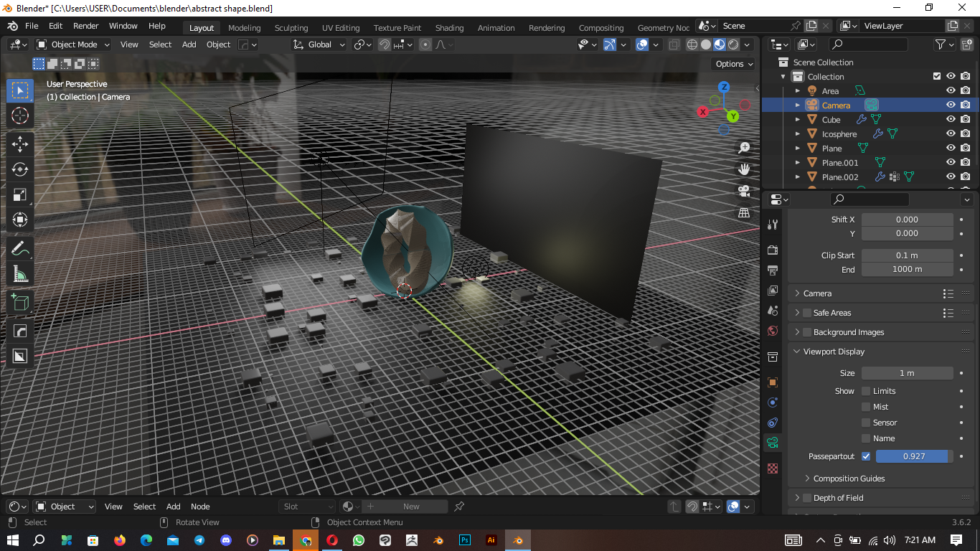Switch to the UV Editing workspace tab
The width and height of the screenshot is (980, 551).
point(341,28)
